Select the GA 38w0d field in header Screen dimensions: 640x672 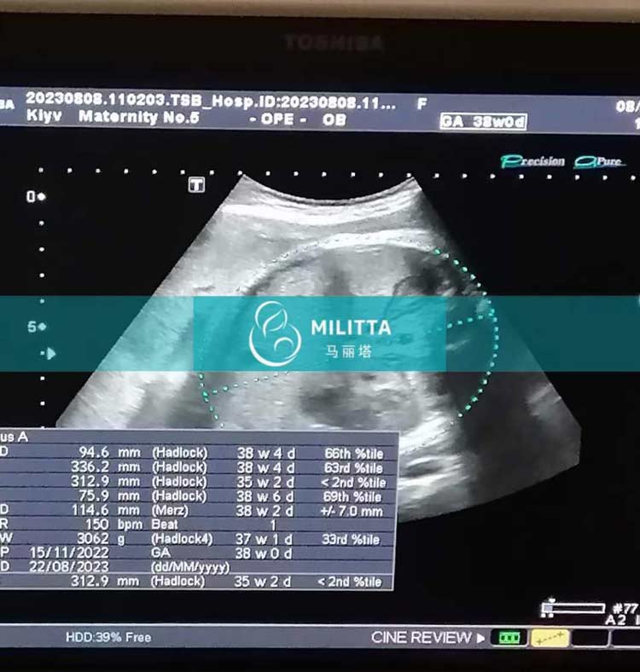point(483,122)
